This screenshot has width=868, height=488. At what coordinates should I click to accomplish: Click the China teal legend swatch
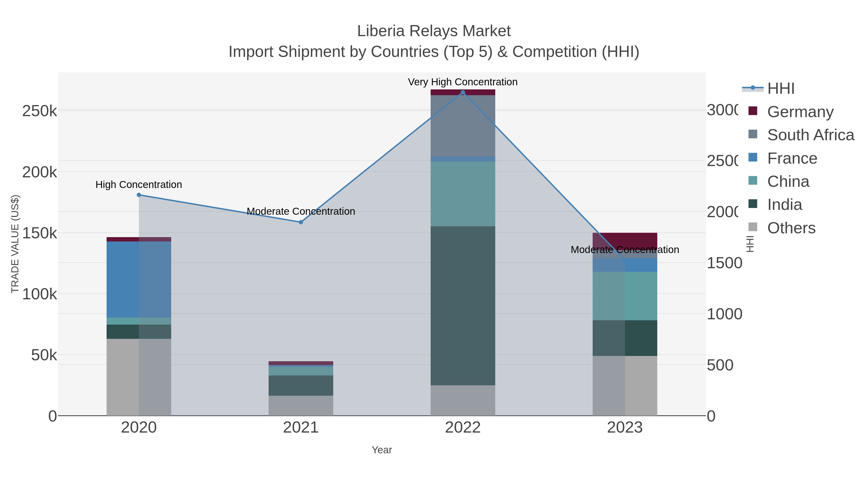pyautogui.click(x=753, y=180)
